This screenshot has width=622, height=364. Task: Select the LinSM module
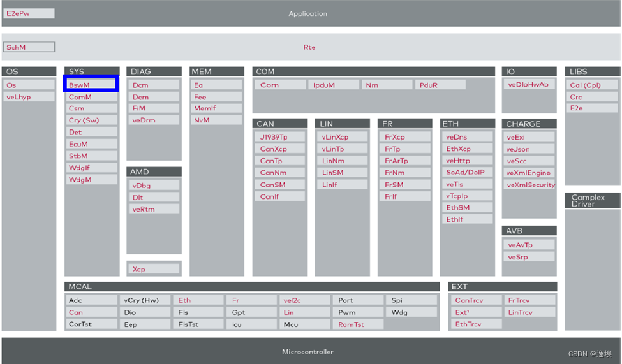(342, 173)
